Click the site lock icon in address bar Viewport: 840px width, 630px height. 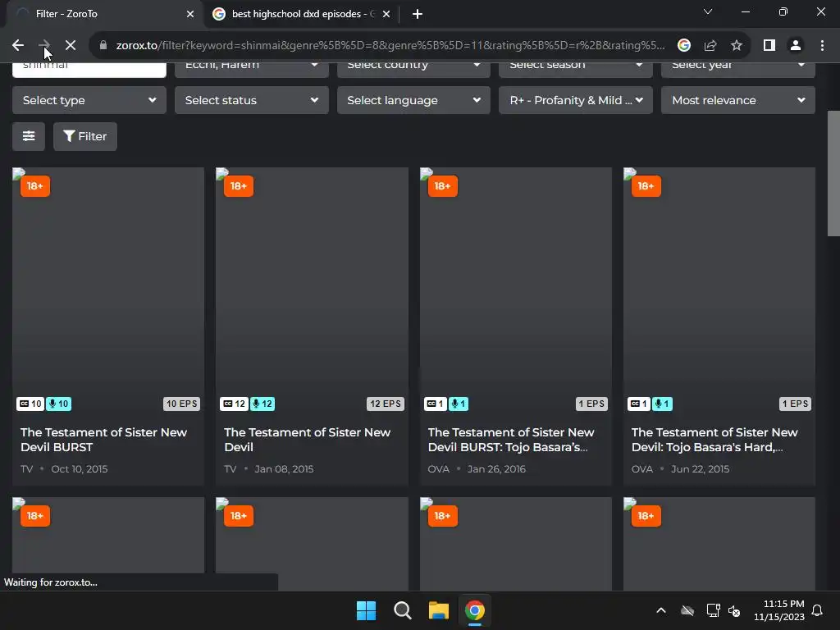click(103, 46)
